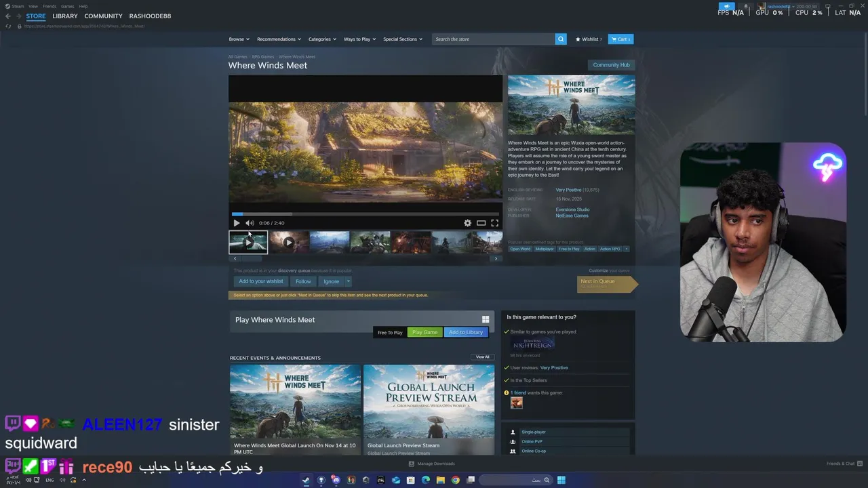Open the Help menu
Image resolution: width=868 pixels, height=488 pixels.
pyautogui.click(x=83, y=6)
